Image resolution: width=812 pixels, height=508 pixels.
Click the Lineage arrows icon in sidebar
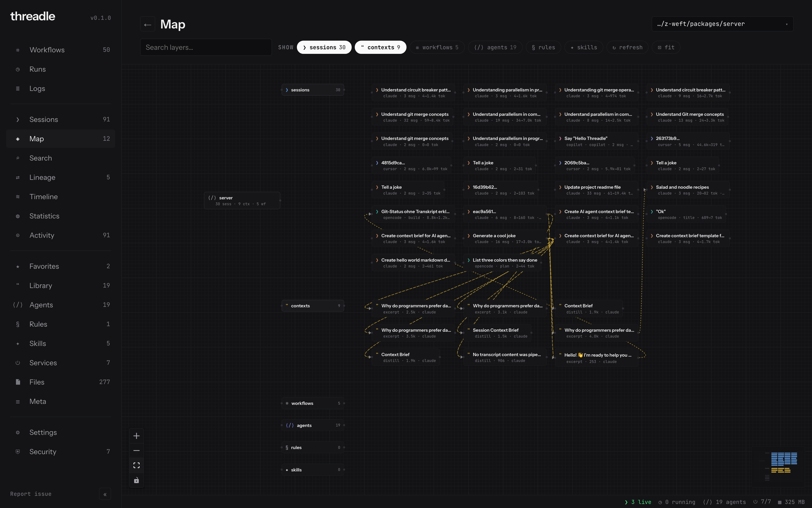tap(18, 178)
